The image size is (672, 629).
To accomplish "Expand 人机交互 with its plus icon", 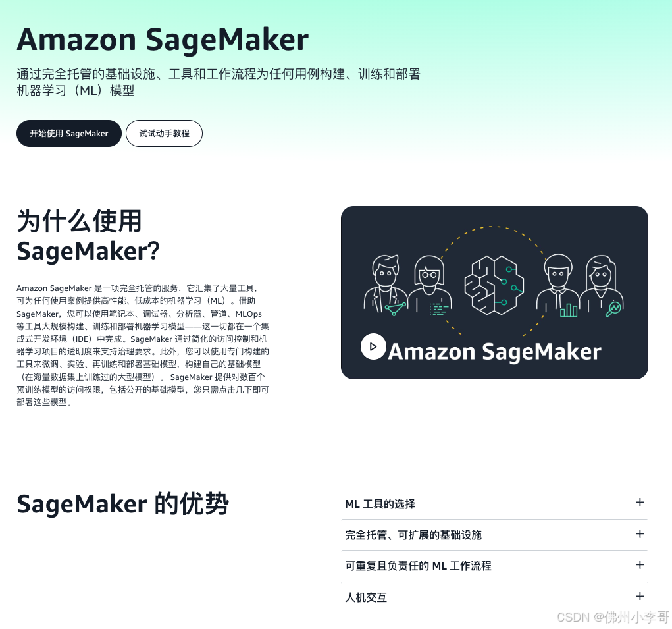I will coord(640,597).
